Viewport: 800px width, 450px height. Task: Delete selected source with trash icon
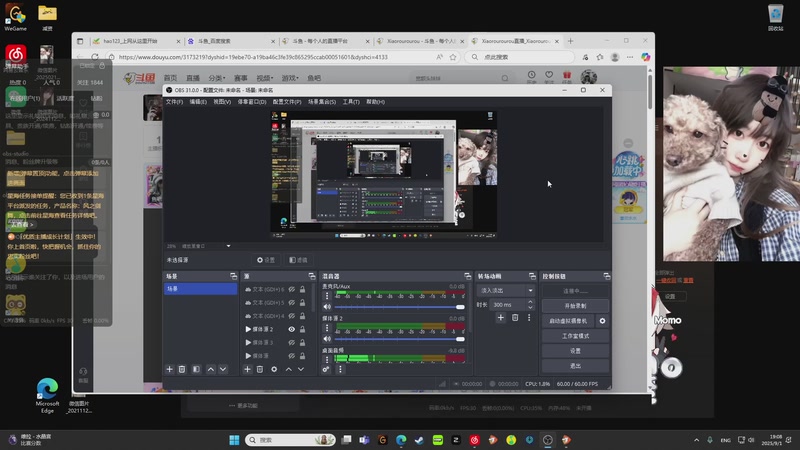click(x=260, y=369)
